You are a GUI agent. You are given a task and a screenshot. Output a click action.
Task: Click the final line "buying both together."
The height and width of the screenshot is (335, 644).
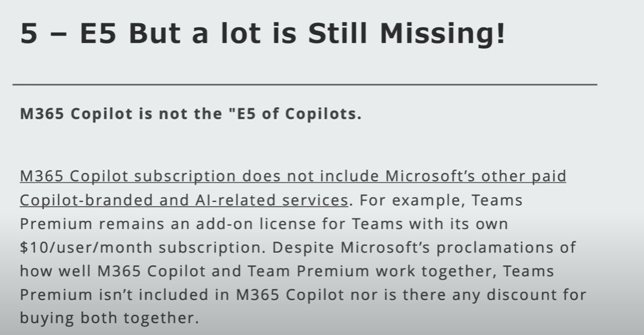click(107, 319)
